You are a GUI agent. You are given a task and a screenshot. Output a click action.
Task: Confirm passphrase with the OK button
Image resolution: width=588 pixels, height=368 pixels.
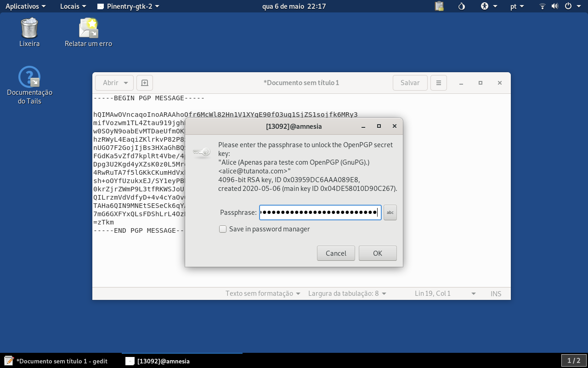tap(378, 253)
